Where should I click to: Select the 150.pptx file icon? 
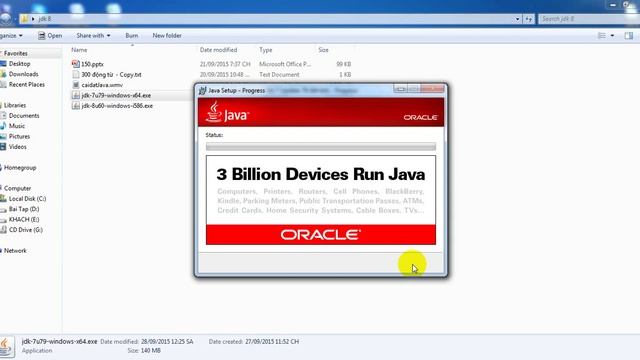(x=76, y=64)
